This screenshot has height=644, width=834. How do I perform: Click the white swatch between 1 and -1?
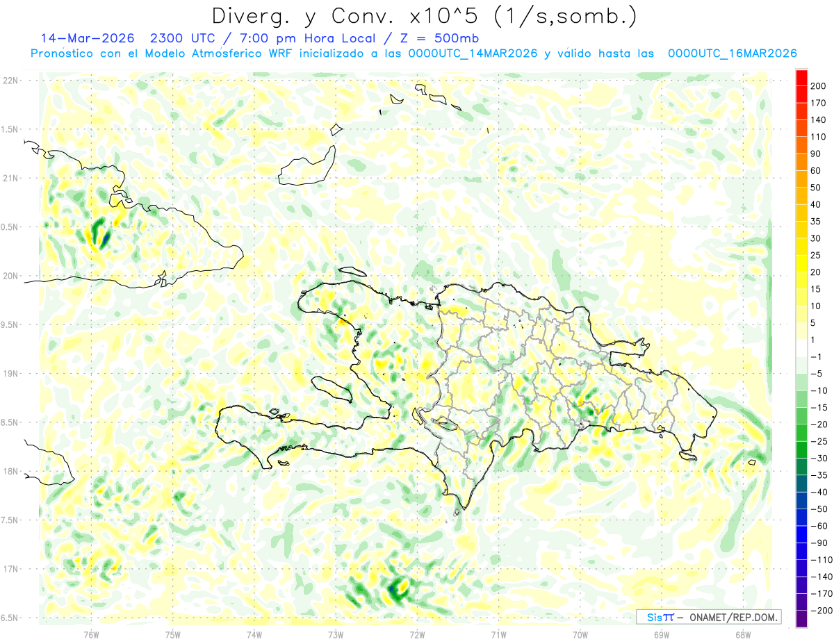coord(801,348)
